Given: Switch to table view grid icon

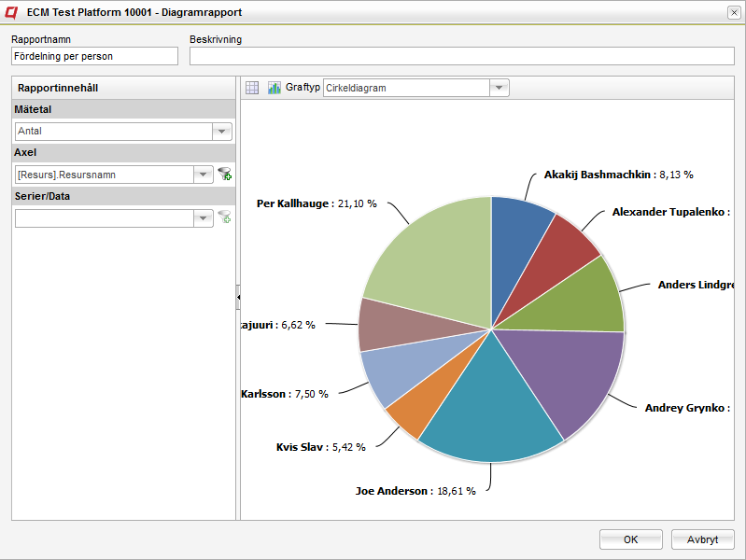Looking at the screenshot, I should tap(252, 88).
